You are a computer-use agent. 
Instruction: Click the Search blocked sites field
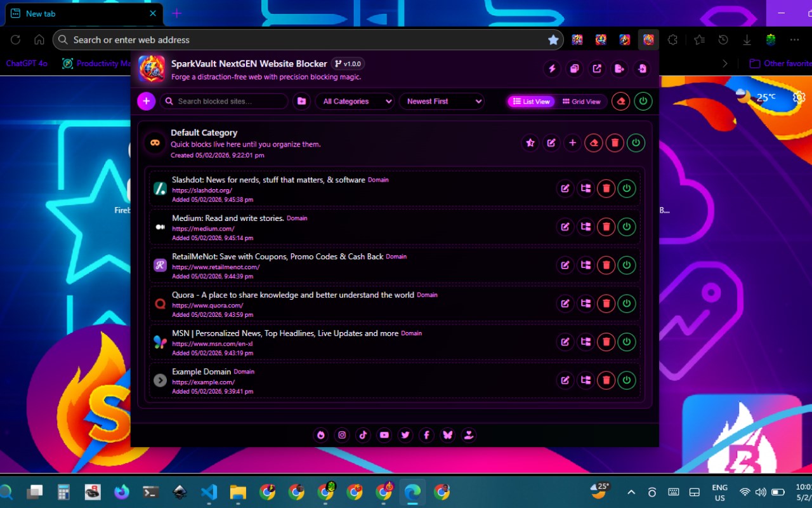[223, 101]
